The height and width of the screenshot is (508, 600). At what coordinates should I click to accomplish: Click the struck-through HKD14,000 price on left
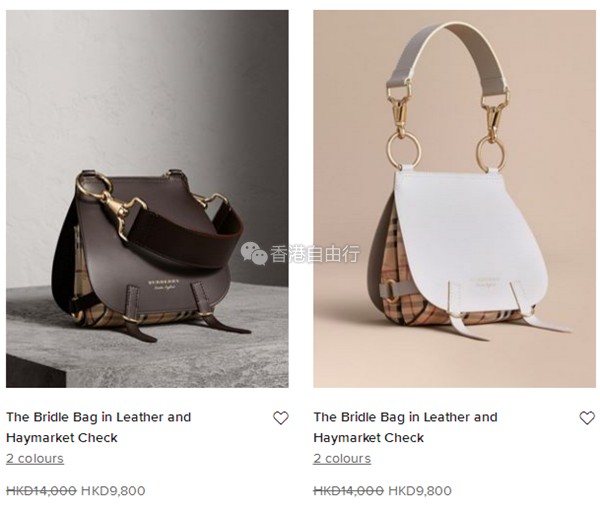41,490
